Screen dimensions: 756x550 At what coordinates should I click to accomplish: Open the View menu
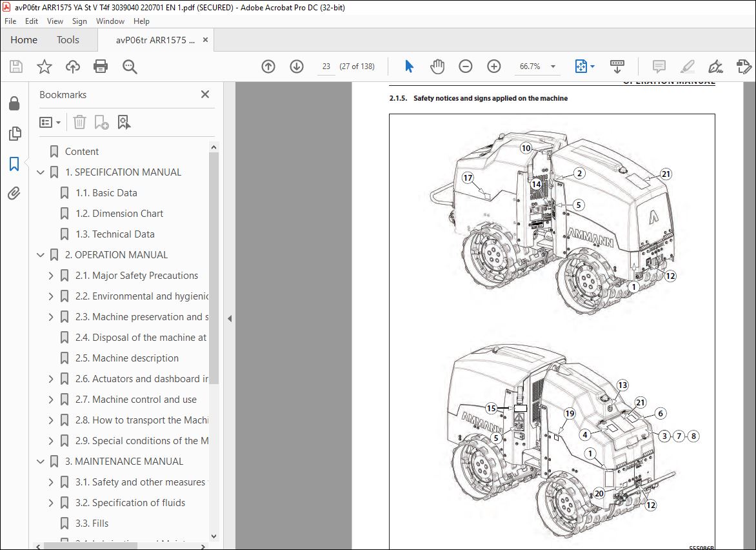(x=55, y=21)
